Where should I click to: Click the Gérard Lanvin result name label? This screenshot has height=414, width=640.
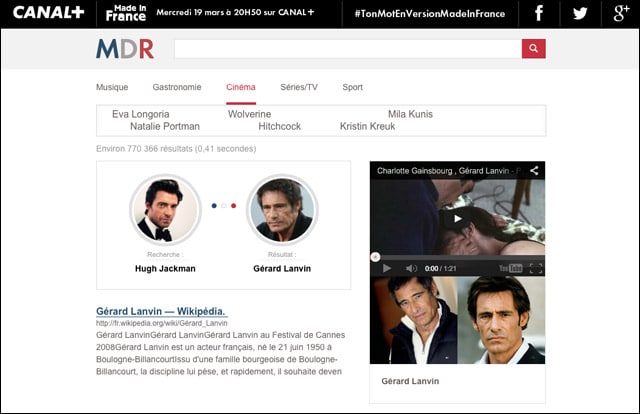282,269
